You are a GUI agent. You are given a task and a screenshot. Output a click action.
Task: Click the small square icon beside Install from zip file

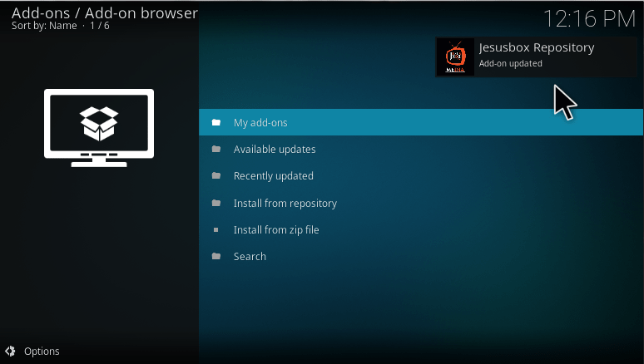point(216,230)
